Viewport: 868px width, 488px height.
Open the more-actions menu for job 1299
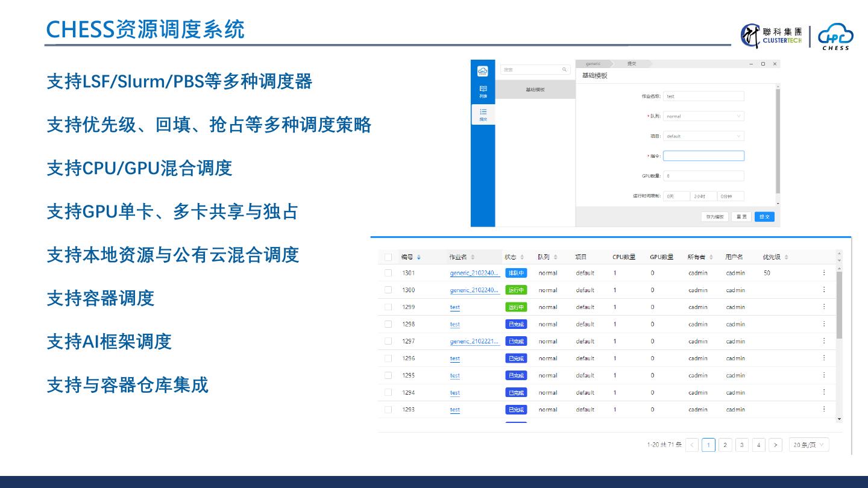coord(824,307)
